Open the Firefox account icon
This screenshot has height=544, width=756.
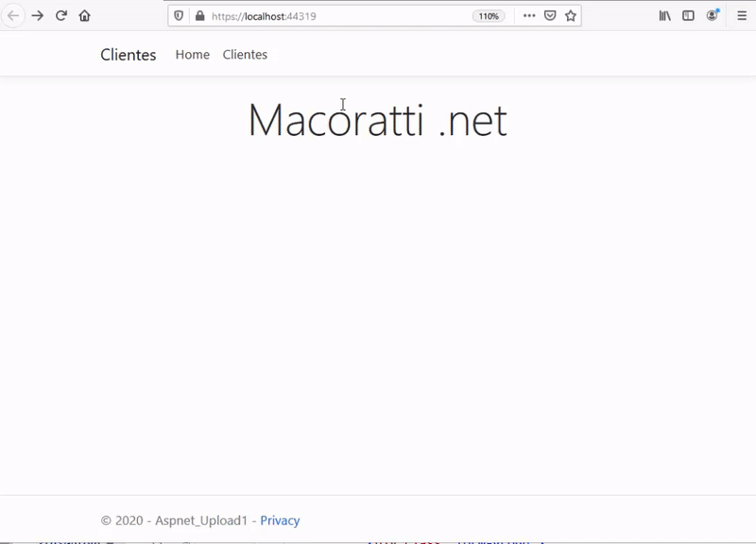[x=713, y=16]
